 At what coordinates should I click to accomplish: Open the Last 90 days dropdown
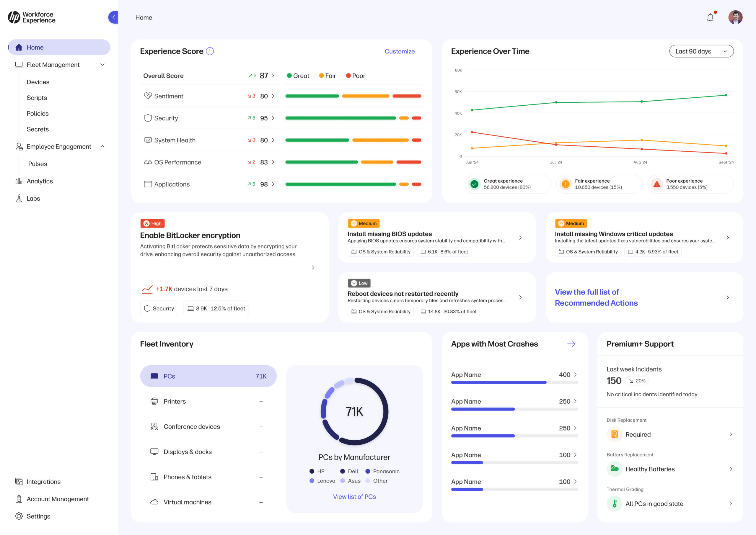[x=701, y=51]
